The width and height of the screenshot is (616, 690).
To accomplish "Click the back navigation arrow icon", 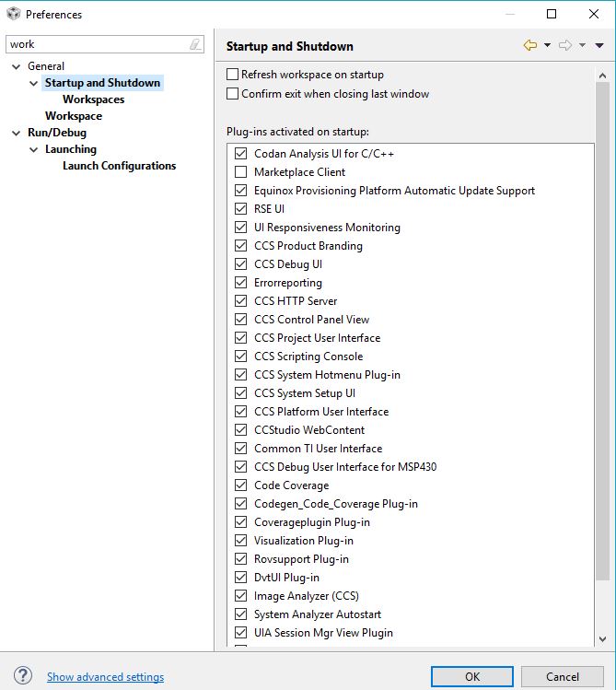I will pos(530,45).
